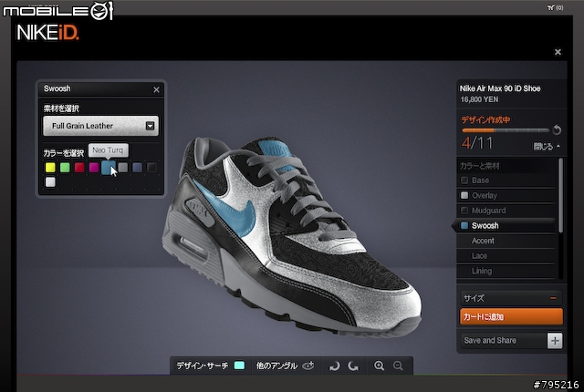
Task: Pick the magenta swoosh color swatch
Action: point(94,168)
